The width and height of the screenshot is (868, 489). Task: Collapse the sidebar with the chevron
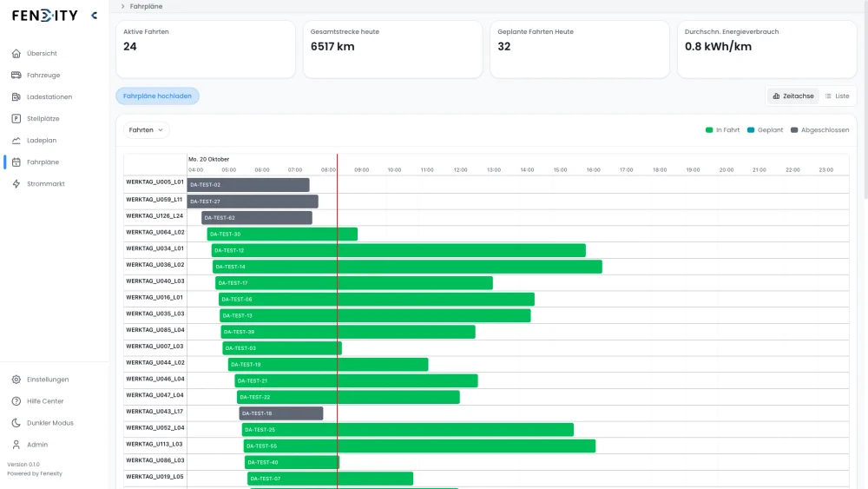click(x=94, y=16)
